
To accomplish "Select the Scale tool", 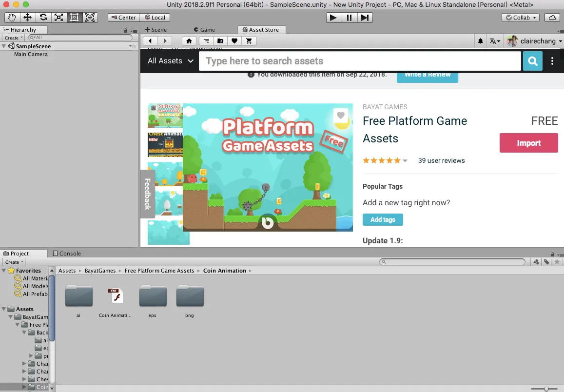I will (x=58, y=17).
